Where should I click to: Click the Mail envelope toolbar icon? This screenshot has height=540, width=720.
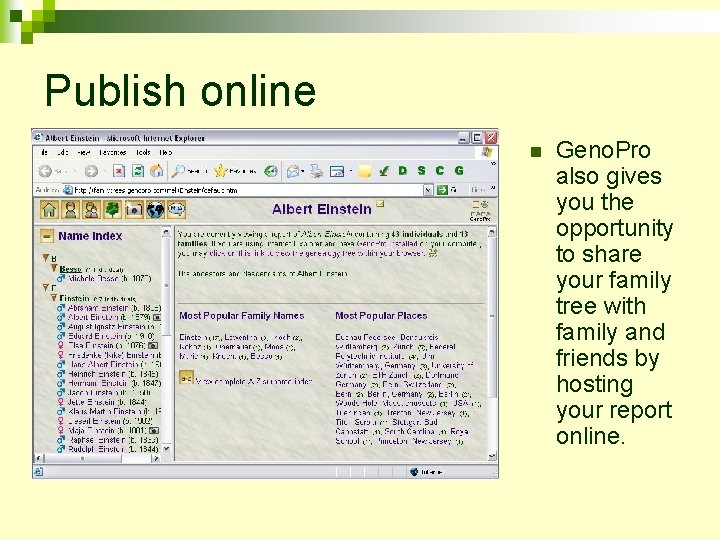(x=292, y=172)
